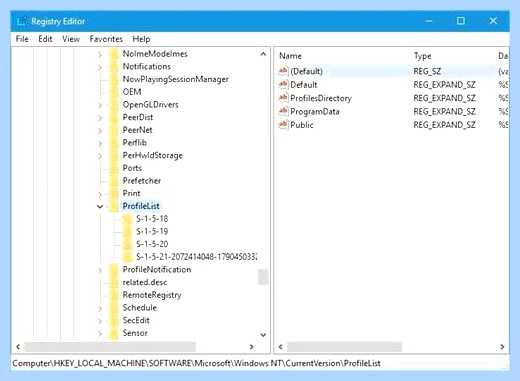520x381 pixels.
Task: Expand the Print key
Action: coord(100,194)
